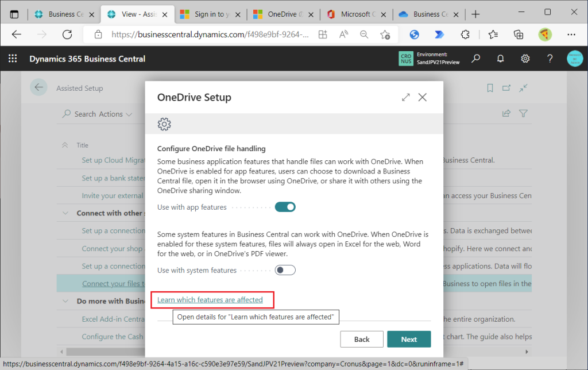Add this page to favorites
588x370 pixels.
coord(385,34)
